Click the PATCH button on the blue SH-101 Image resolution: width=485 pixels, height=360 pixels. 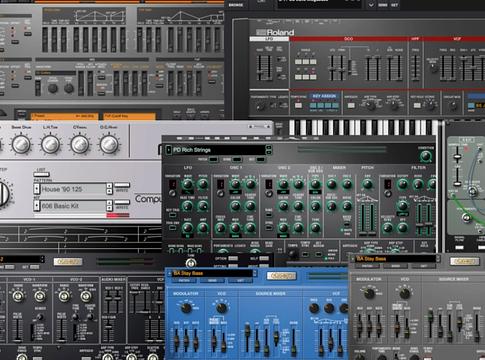click(x=184, y=281)
